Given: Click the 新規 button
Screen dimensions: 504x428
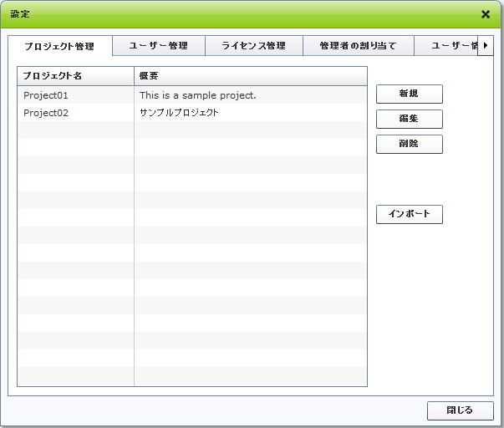Looking at the screenshot, I should click(x=410, y=94).
